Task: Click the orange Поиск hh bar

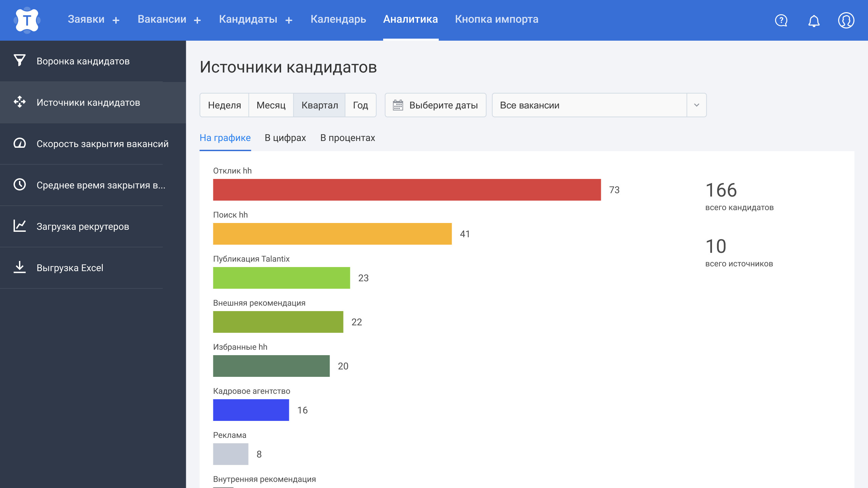Action: pyautogui.click(x=332, y=234)
